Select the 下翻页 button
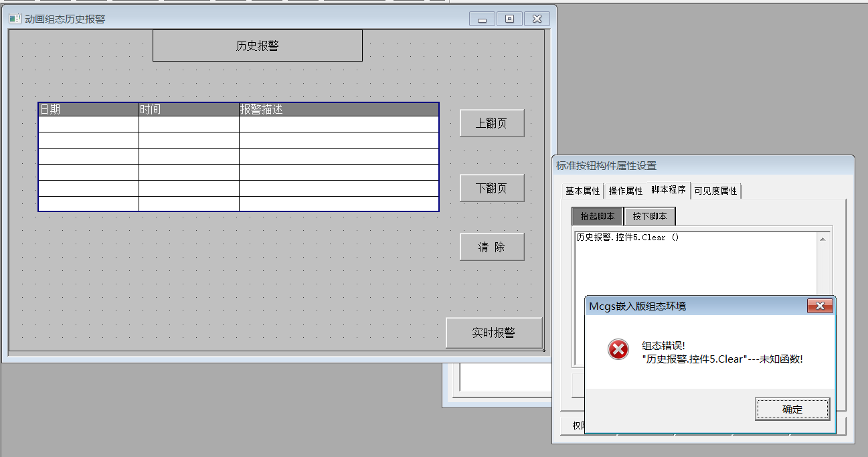 pos(491,188)
